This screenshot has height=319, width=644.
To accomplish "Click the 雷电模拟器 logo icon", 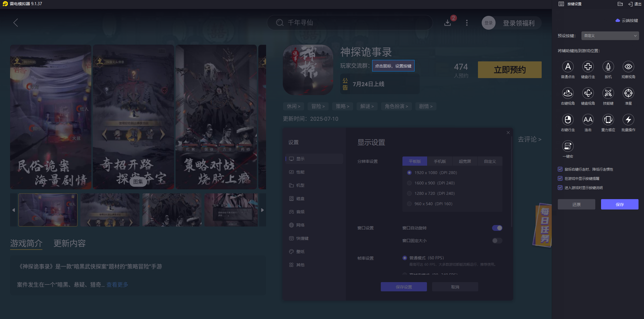I will pos(5,4).
